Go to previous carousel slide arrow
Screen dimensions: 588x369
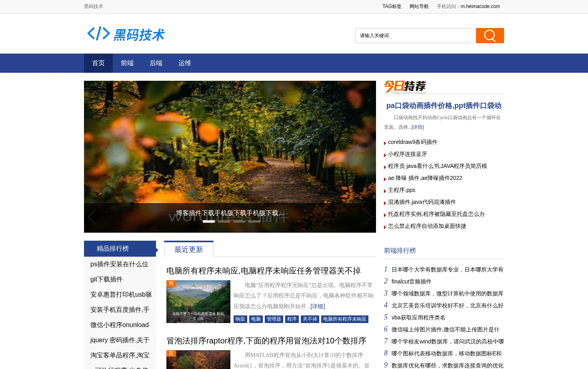(92, 217)
